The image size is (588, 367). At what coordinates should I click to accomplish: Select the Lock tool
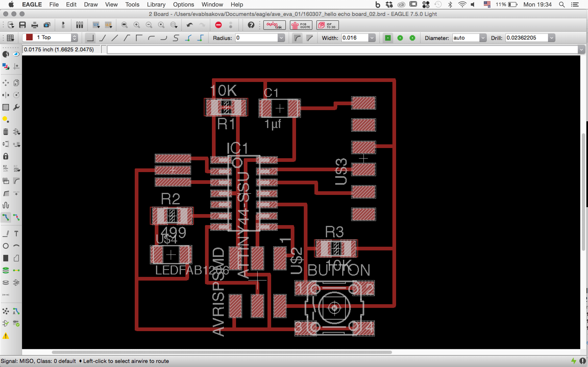6,156
